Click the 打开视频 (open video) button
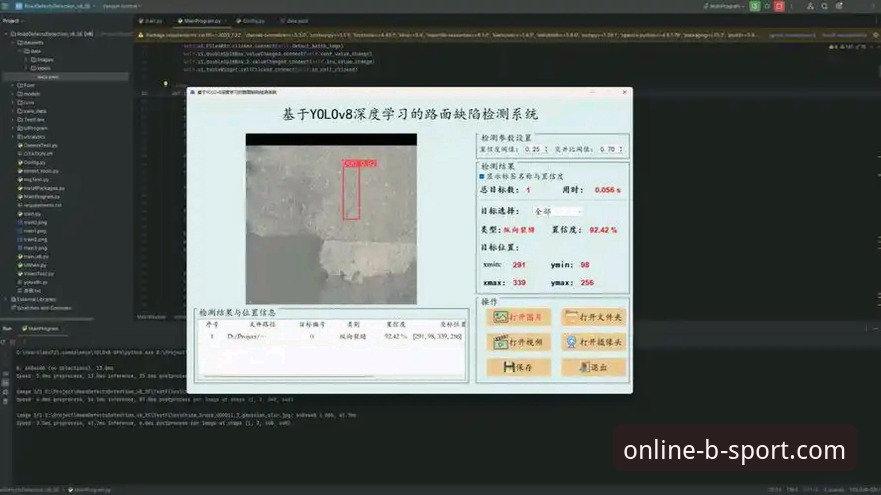The height and width of the screenshot is (495, 881). pos(518,342)
